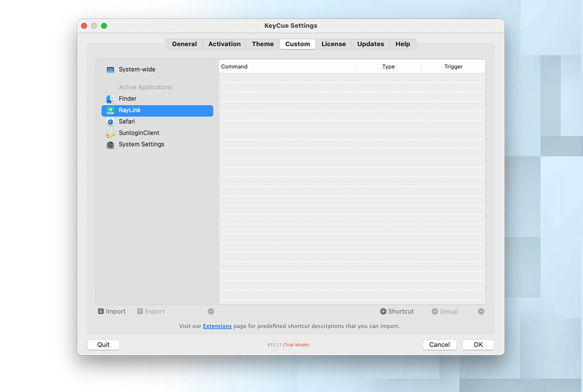This screenshot has width=583, height=392.
Task: Open the Theme tab
Action: point(262,44)
